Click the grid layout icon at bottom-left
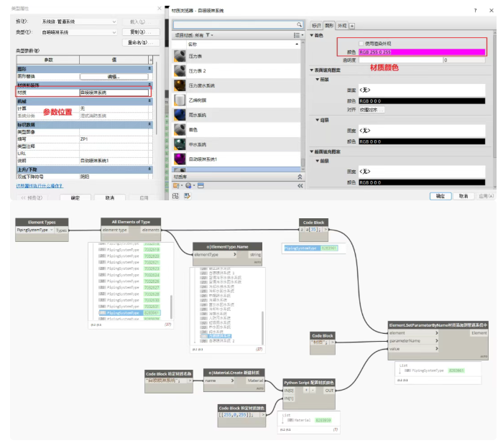This screenshot has width=498, height=448. tap(175, 196)
